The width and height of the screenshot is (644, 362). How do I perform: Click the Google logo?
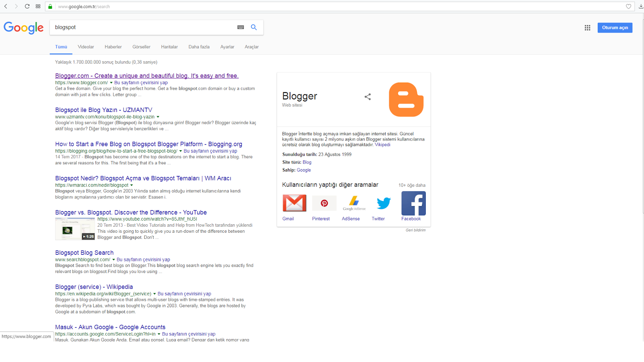point(23,28)
